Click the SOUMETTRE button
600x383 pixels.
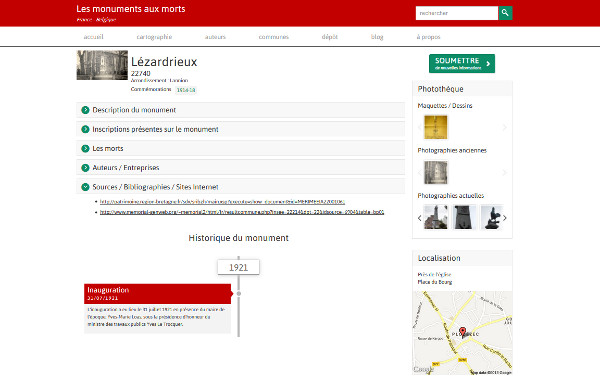pyautogui.click(x=462, y=64)
